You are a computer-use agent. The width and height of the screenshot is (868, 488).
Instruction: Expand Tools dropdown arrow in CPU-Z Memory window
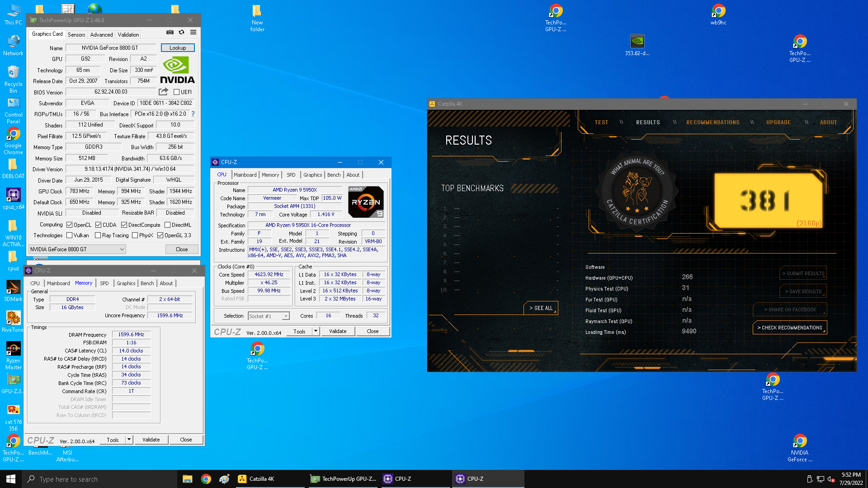(129, 440)
